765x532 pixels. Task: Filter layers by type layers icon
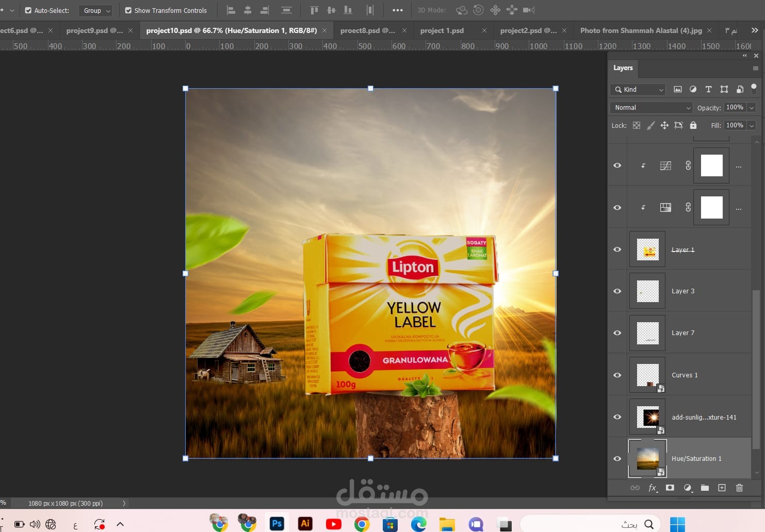click(x=708, y=89)
